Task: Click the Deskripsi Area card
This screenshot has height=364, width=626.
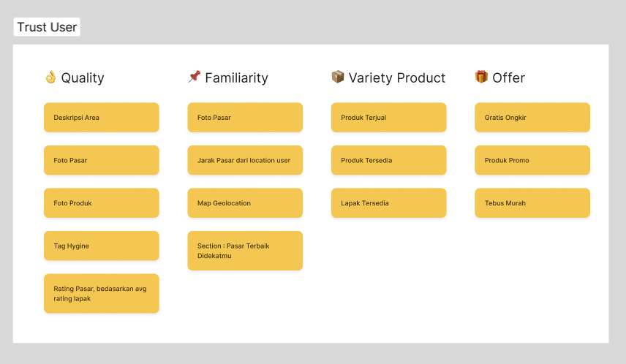Action: pyautogui.click(x=102, y=118)
